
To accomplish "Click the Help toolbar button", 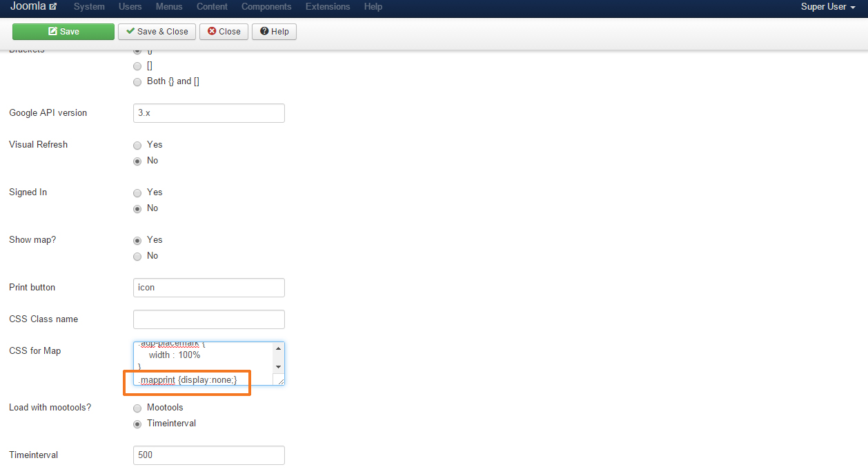I will [x=274, y=32].
